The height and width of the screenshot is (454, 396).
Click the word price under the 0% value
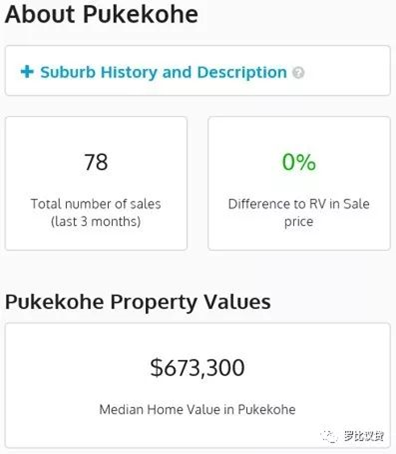(299, 222)
